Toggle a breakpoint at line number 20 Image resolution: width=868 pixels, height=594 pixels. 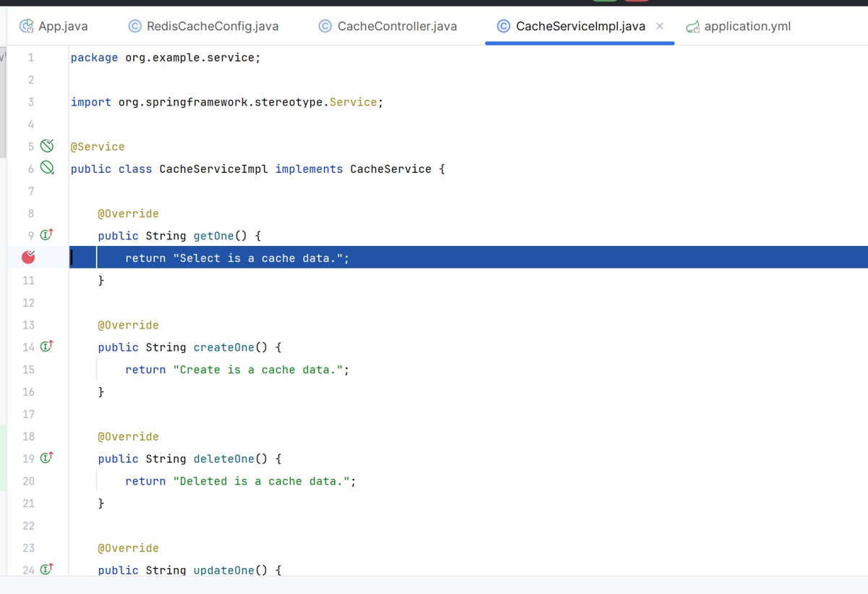tap(28, 481)
